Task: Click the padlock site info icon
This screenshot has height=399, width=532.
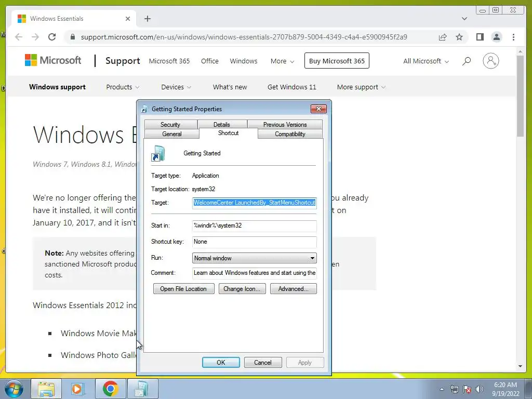Action: 72,37
